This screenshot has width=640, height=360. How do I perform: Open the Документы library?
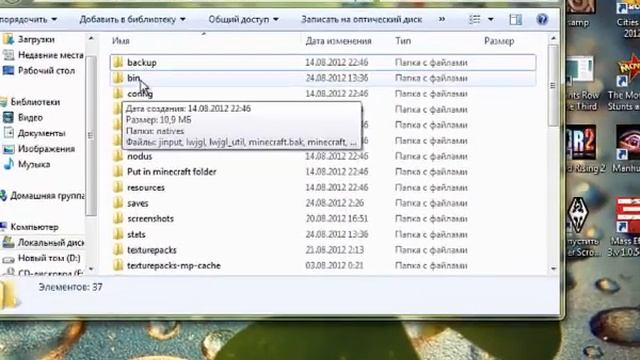pyautogui.click(x=42, y=133)
